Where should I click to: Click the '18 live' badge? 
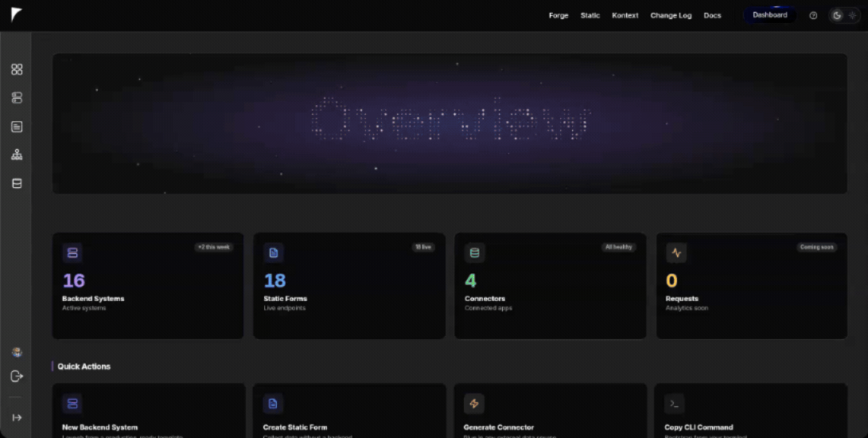tap(423, 248)
